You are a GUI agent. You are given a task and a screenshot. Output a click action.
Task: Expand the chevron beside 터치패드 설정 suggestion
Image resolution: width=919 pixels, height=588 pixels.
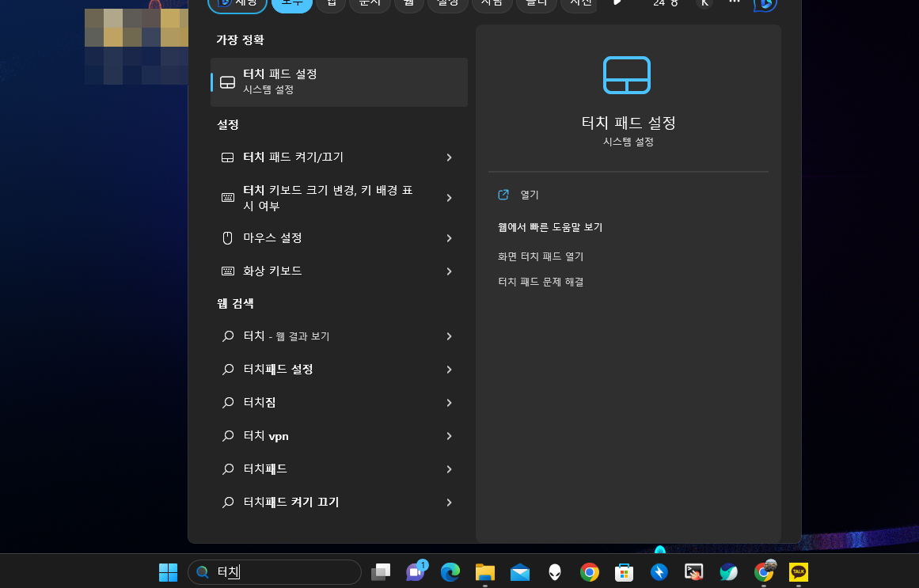click(449, 370)
